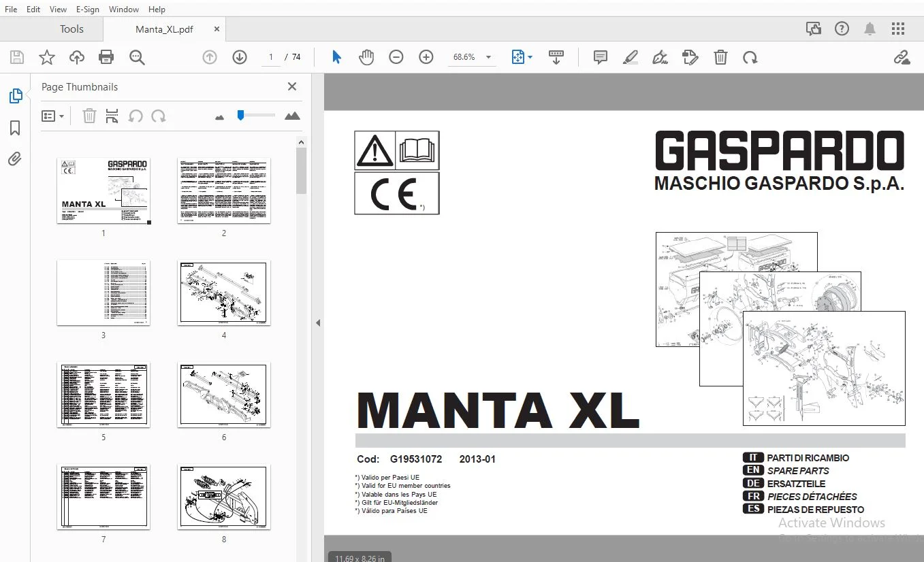924x562 pixels.
Task: Select page 7 thumbnail
Action: coord(103,497)
